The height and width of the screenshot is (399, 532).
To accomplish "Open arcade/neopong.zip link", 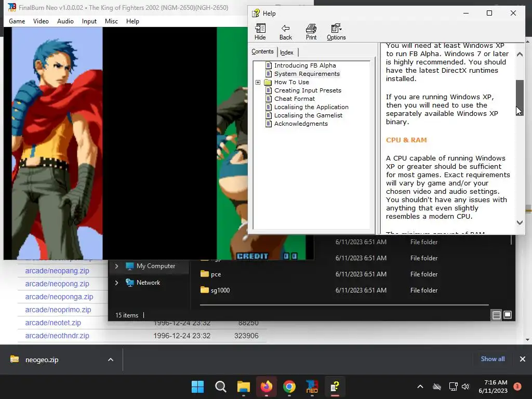I will (x=57, y=284).
